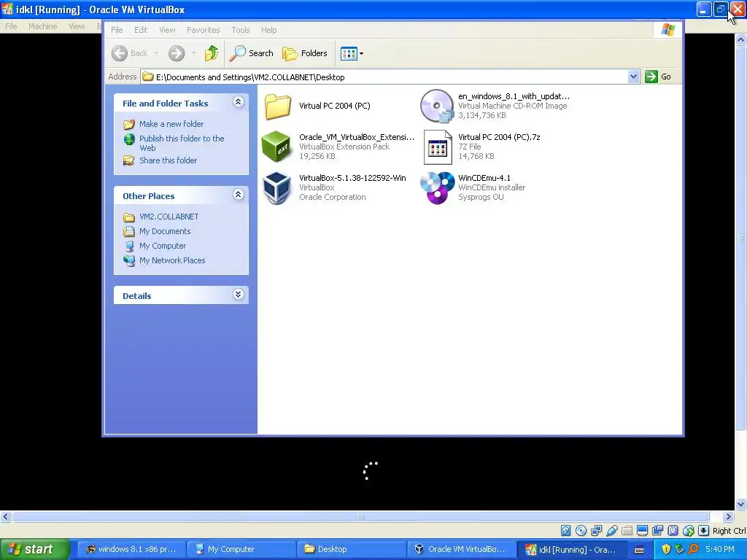Screen dimensions: 747x560
Task: Click the horizontal scrollbar right arrow
Action: [728, 517]
